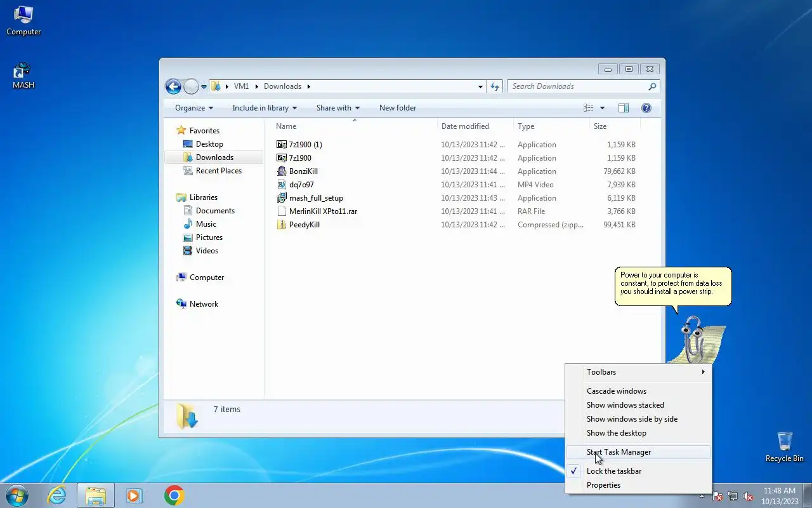Expand the Downloads breadcrumb arrow
The image size is (812, 508).
coord(308,86)
